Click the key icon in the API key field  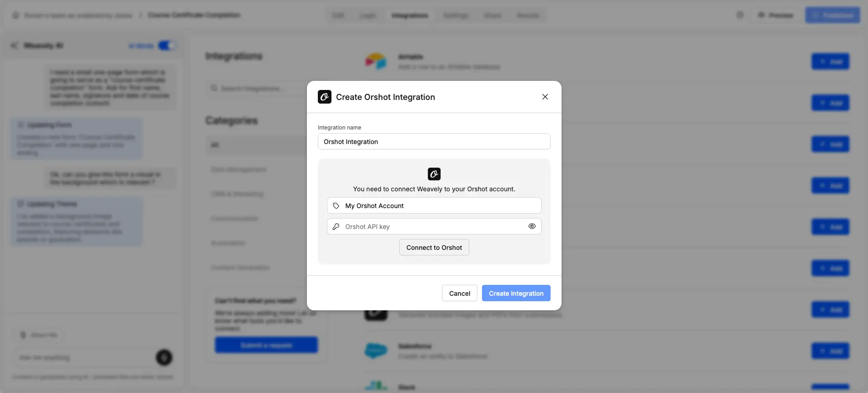point(336,227)
